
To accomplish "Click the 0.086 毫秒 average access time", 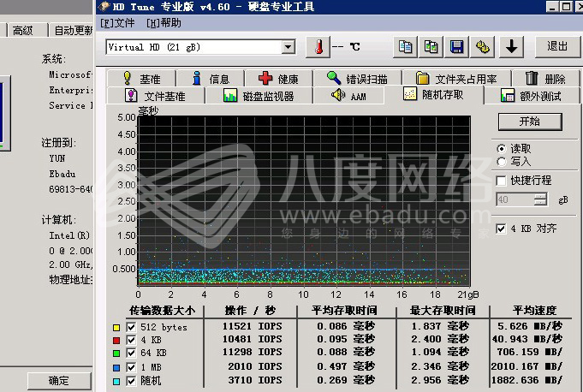I will click(x=346, y=327).
